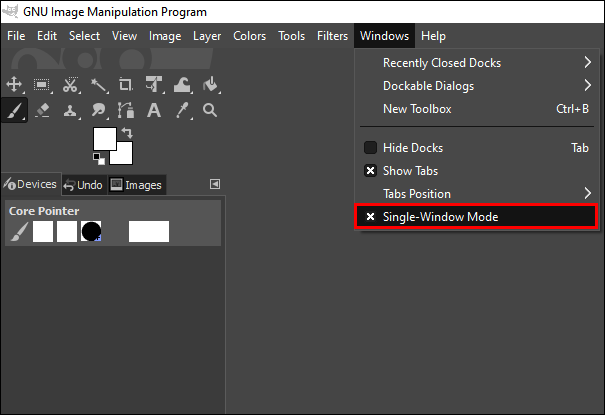The width and height of the screenshot is (605, 415).
Task: Select the Rectangle Select tool
Action: (42, 84)
